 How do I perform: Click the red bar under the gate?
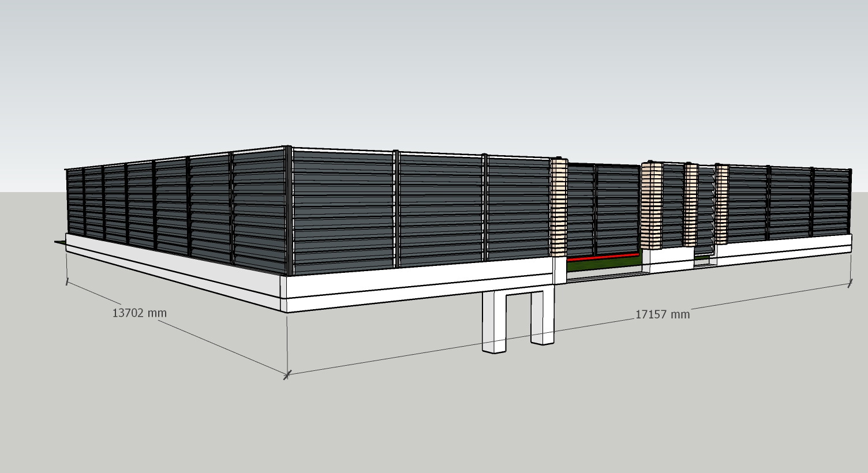pos(603,257)
